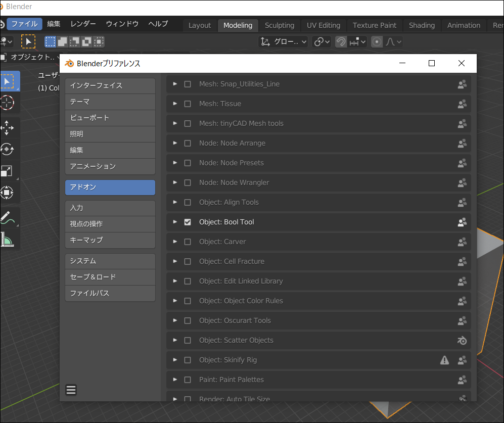Click the community icon for Cell Fracture
Viewport: 504px width, 423px height.
462,262
